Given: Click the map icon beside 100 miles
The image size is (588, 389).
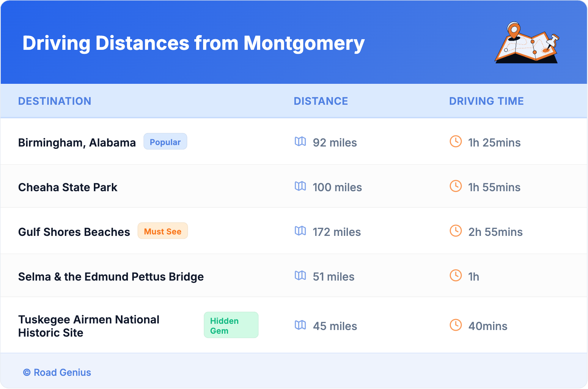Looking at the screenshot, I should [x=300, y=186].
